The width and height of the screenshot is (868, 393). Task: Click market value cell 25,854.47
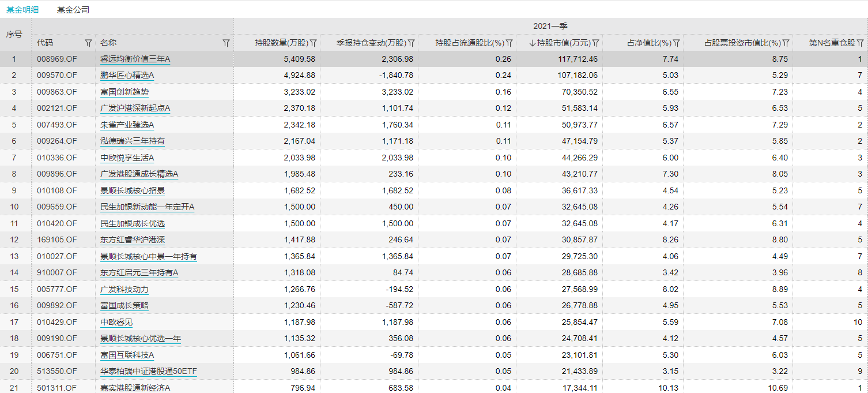[x=580, y=322]
